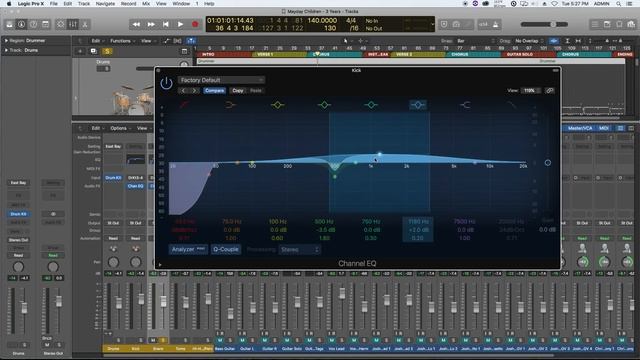The width and height of the screenshot is (640, 360).
Task: Click the Drum Kit instrument slot in inspector
Action: point(18,214)
